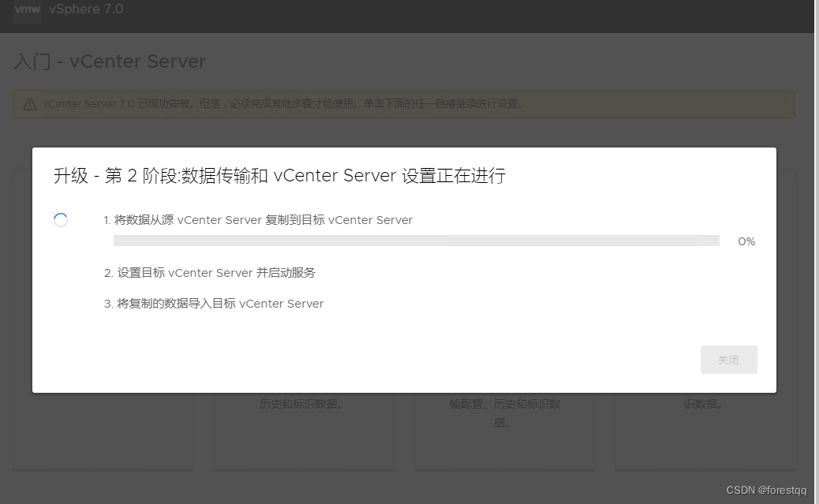Select step 2 设置目标 vCenter Server 并启动服务 text

pyautogui.click(x=209, y=273)
